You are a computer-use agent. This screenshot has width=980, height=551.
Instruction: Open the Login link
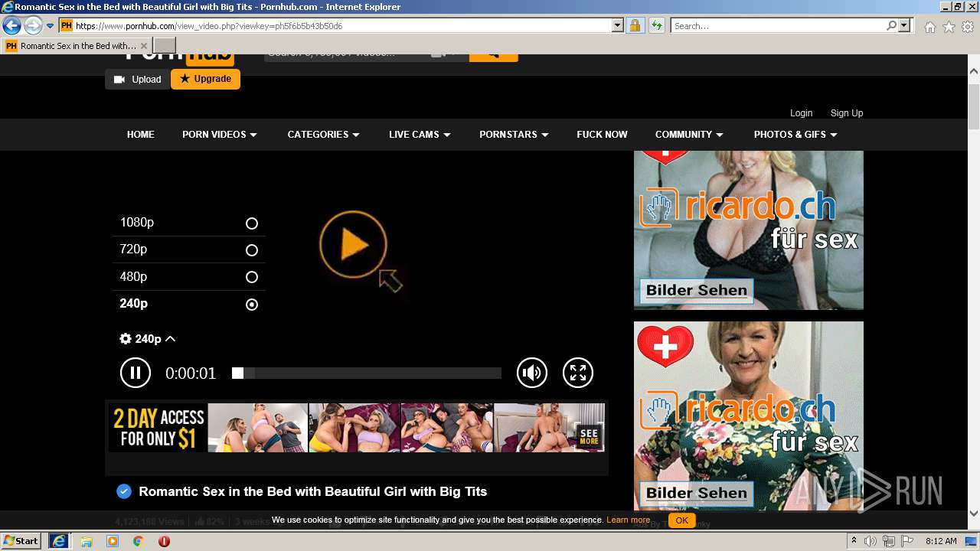tap(801, 112)
